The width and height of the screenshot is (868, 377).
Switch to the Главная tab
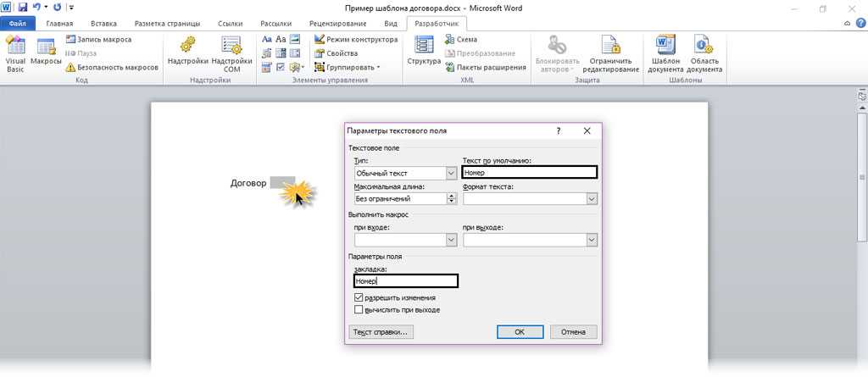(59, 24)
